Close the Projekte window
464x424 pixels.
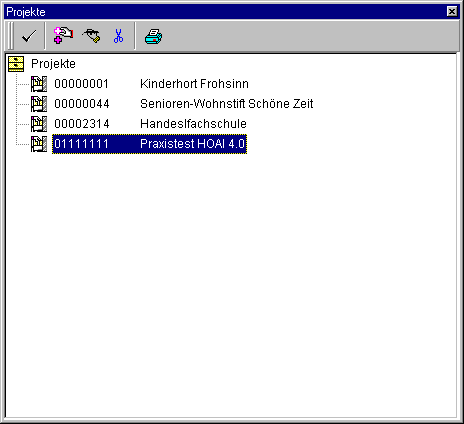coord(452,12)
